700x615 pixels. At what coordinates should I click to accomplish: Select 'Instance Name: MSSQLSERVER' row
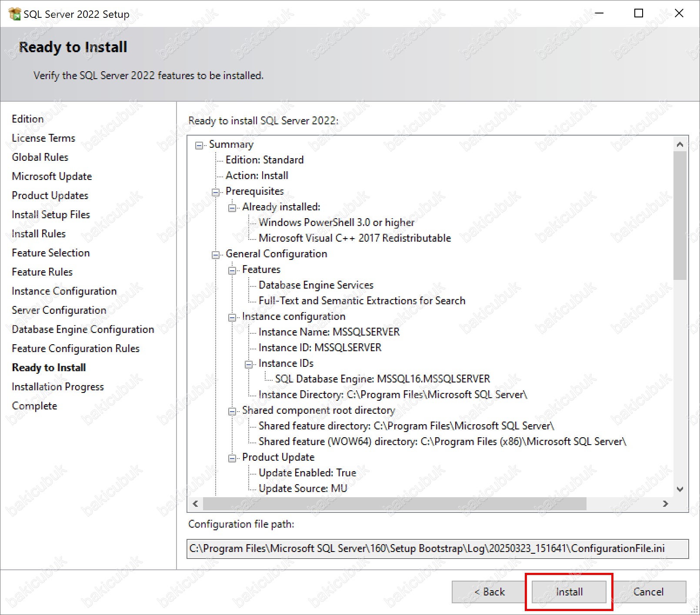329,332
